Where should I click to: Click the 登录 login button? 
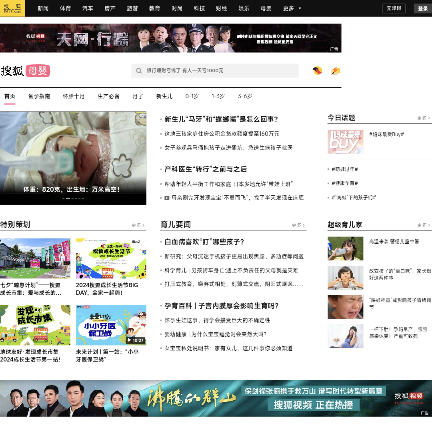[x=423, y=8]
